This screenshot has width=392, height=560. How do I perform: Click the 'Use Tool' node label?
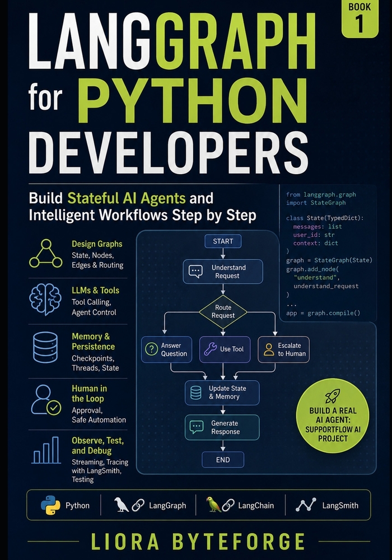232,349
